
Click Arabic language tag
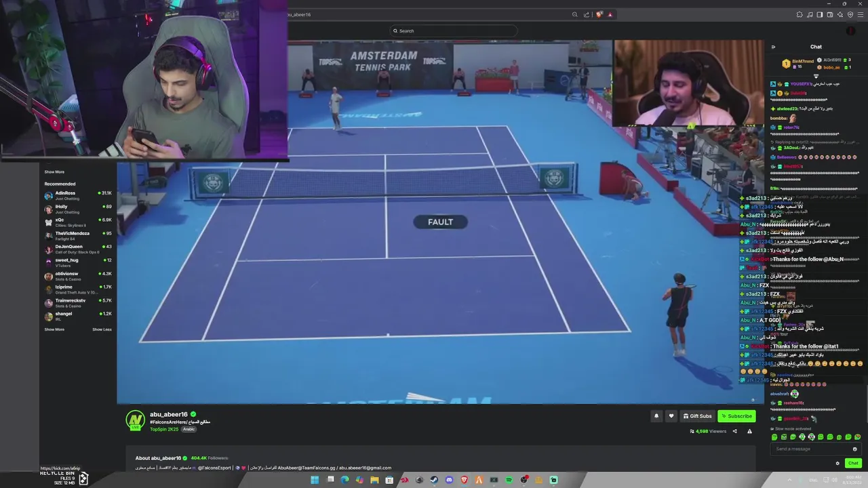(x=189, y=429)
